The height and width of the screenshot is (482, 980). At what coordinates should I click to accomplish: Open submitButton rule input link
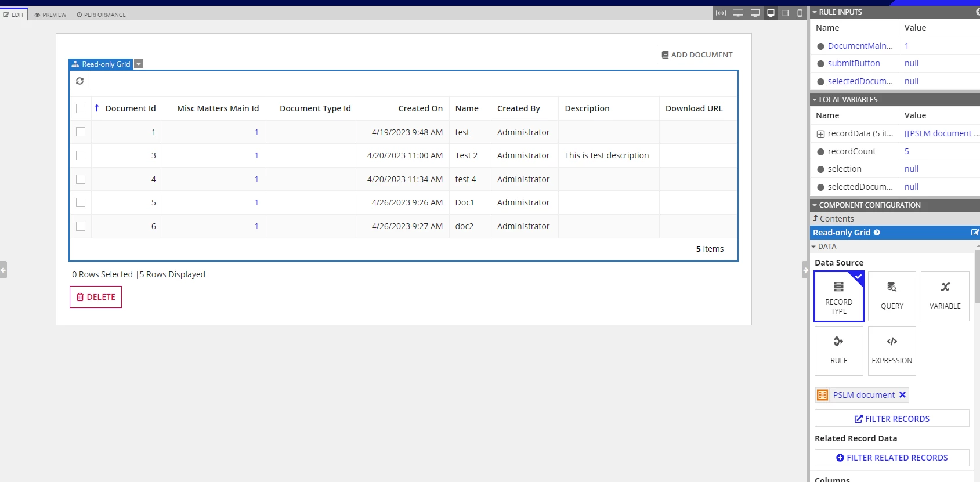pyautogui.click(x=854, y=63)
